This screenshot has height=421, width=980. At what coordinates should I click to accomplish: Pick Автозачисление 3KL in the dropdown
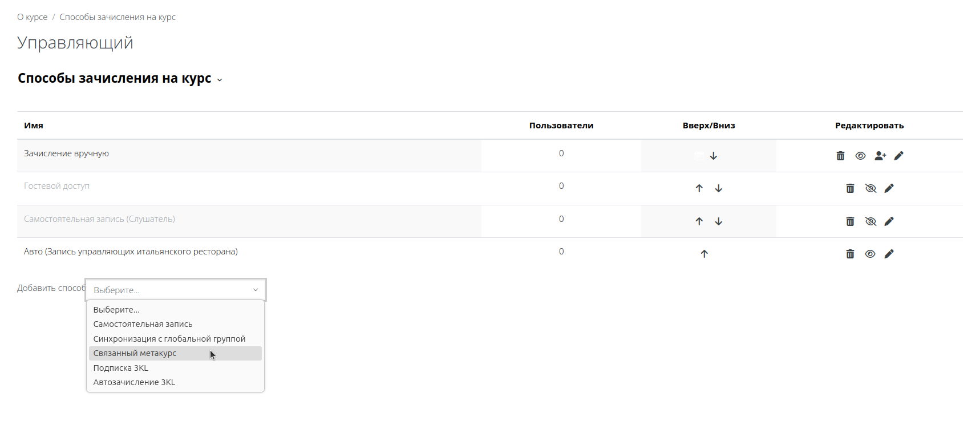134,382
